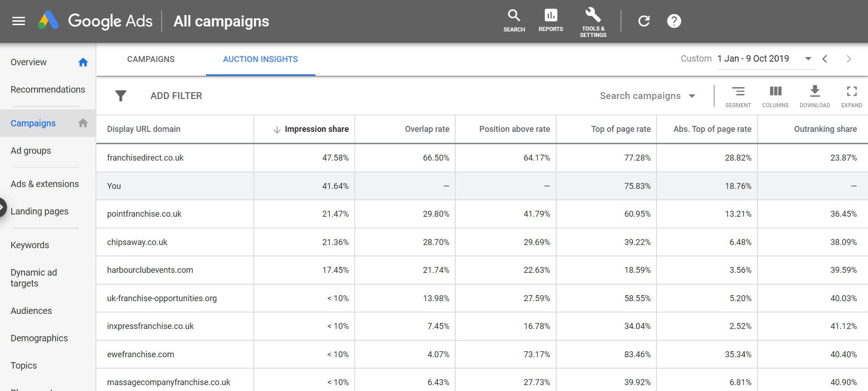Screen dimensions: 868x391
Task: Go to the next date range
Action: tap(849, 59)
